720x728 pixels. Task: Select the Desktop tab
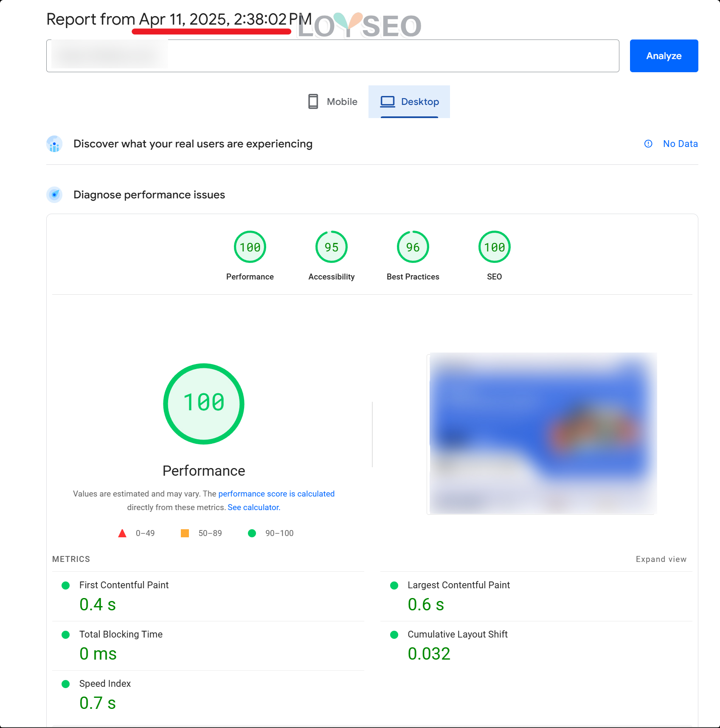point(409,102)
